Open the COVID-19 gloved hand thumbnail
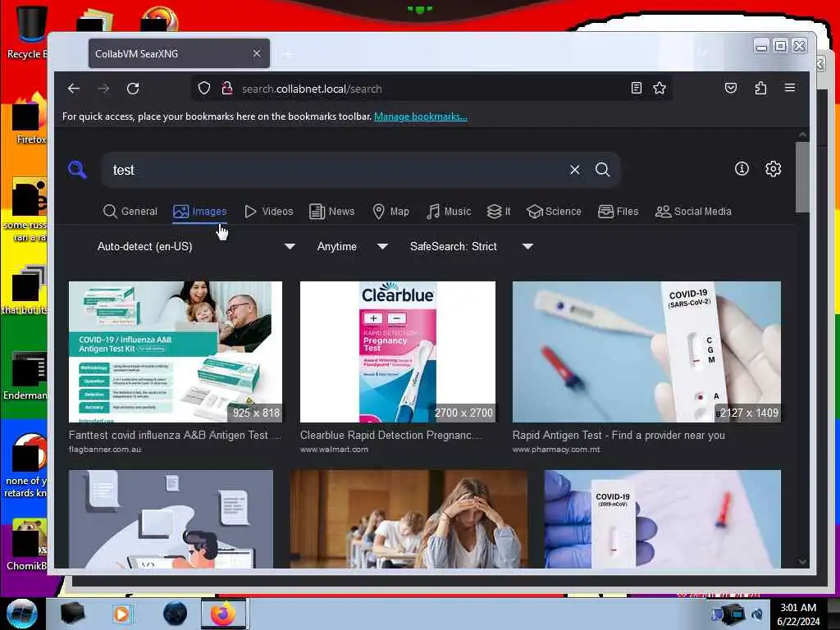The height and width of the screenshot is (630, 840). (663, 519)
